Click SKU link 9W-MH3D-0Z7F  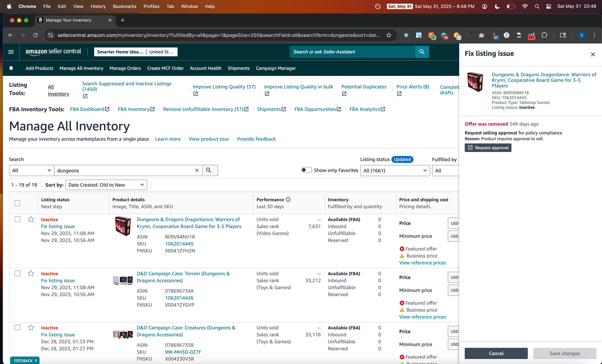coord(183,352)
